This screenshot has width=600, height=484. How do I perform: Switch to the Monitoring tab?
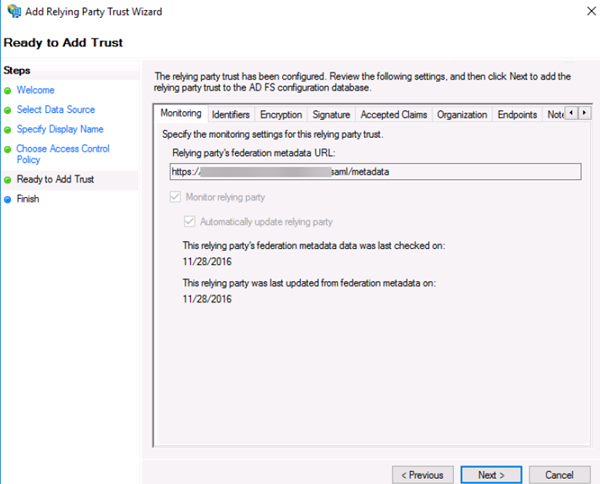point(181,113)
